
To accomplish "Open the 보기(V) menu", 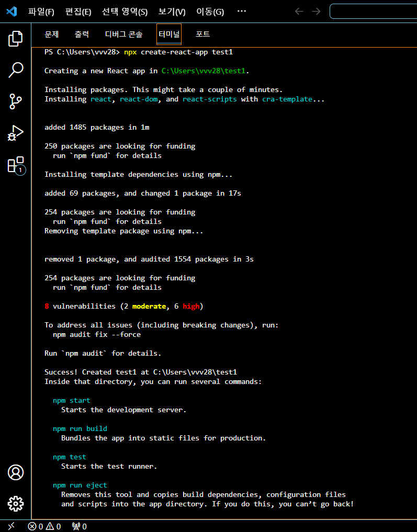I will click(172, 12).
